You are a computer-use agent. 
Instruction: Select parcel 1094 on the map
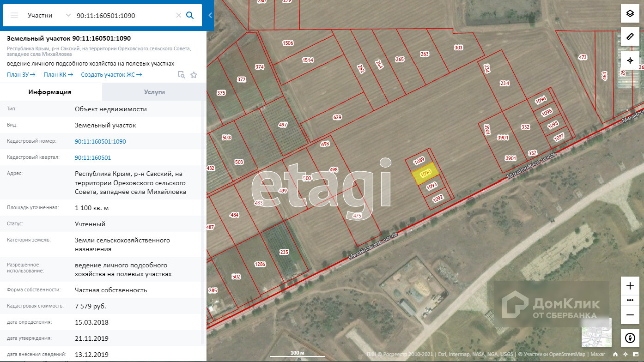pyautogui.click(x=541, y=99)
